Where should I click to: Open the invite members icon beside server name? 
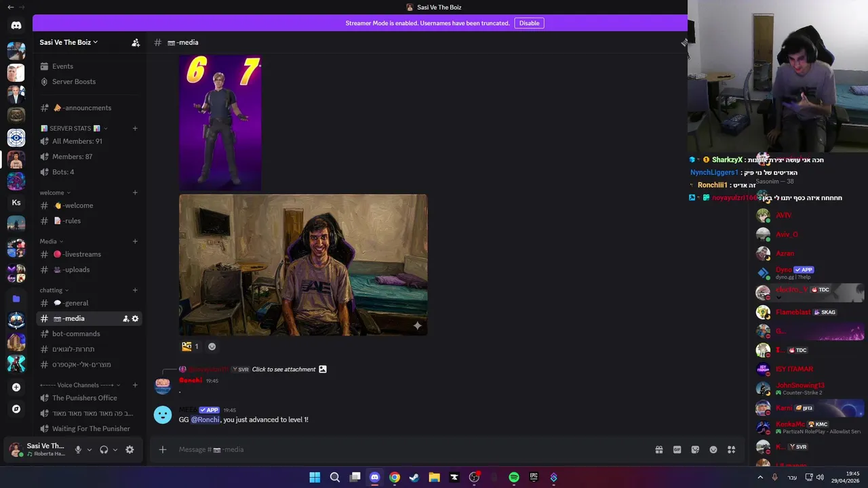[x=136, y=42]
